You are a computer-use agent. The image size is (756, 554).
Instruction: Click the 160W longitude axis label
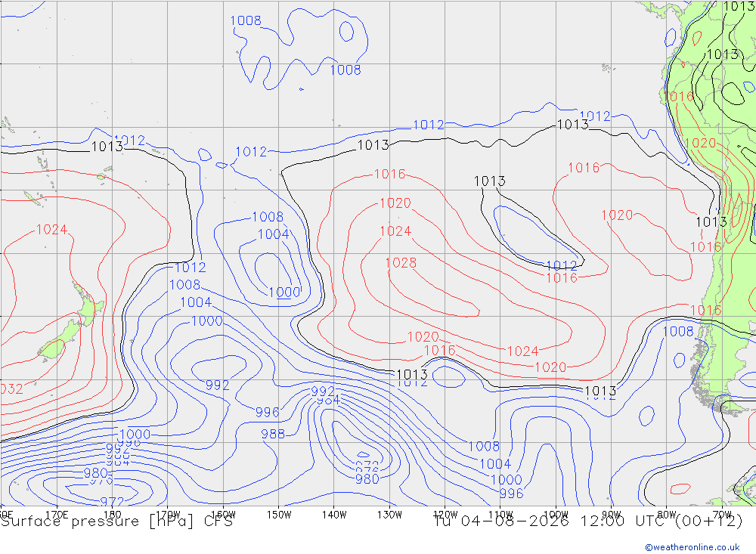(223, 515)
